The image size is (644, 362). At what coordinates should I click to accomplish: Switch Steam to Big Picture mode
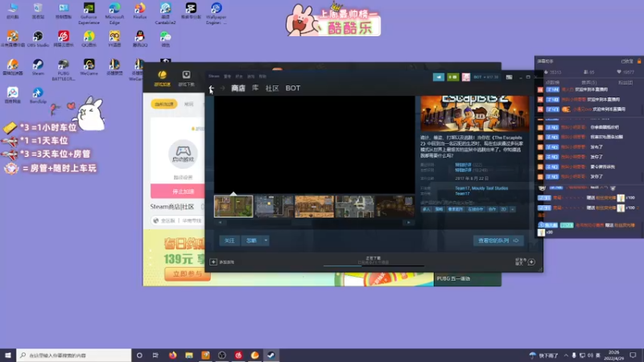coord(509,76)
